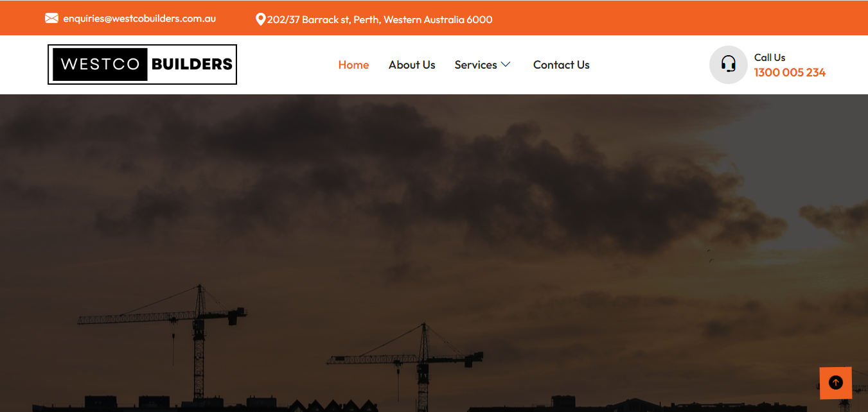Click the Call Us label
The image size is (868, 412).
point(770,57)
